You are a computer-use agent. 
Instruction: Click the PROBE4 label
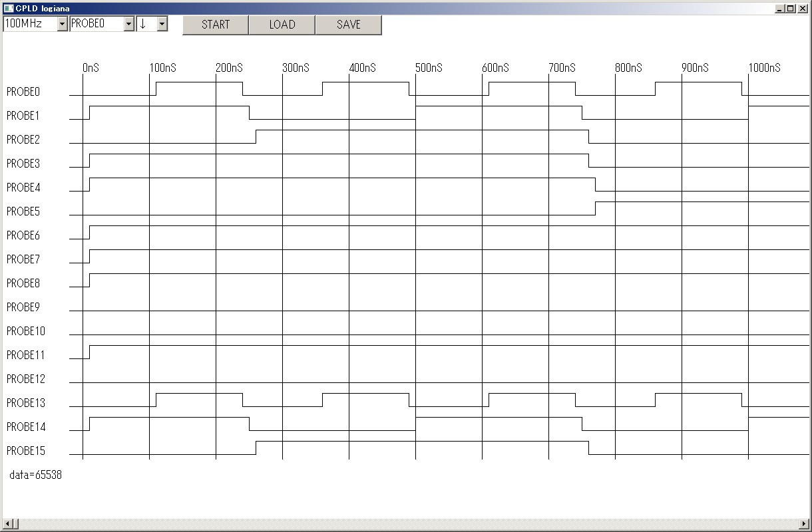23,188
